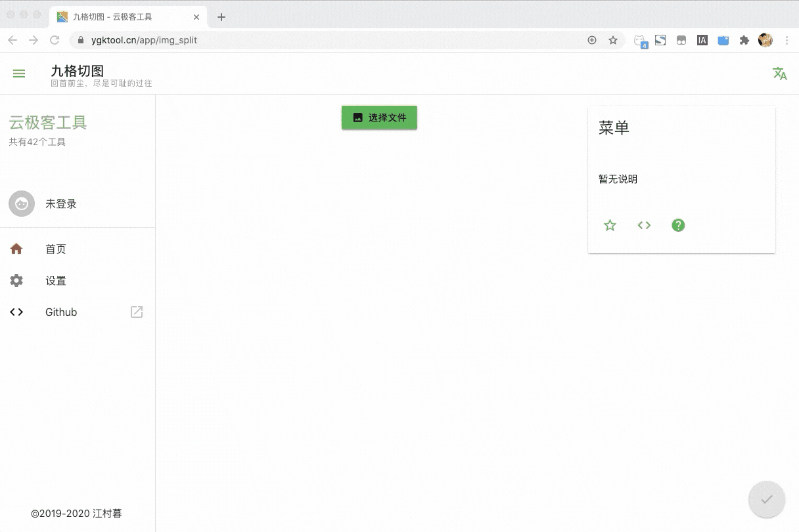Click the S-shaped extension icon
Image resolution: width=799 pixels, height=532 pixels.
[660, 40]
